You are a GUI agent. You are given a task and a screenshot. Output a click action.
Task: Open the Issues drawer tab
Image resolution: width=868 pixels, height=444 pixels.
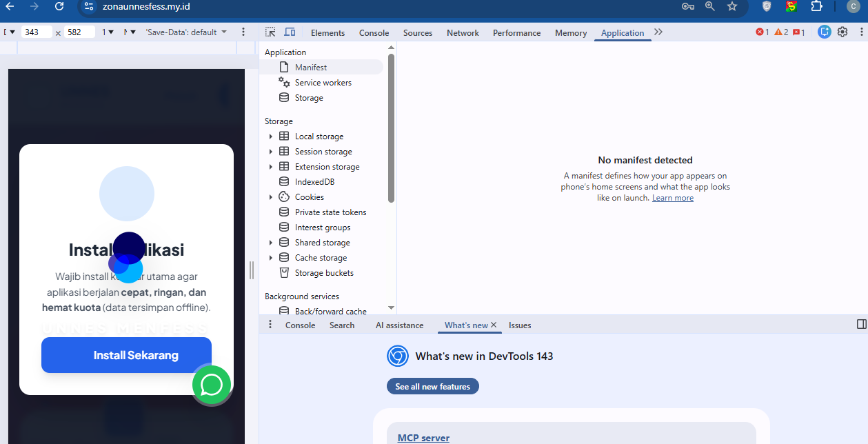pos(520,325)
